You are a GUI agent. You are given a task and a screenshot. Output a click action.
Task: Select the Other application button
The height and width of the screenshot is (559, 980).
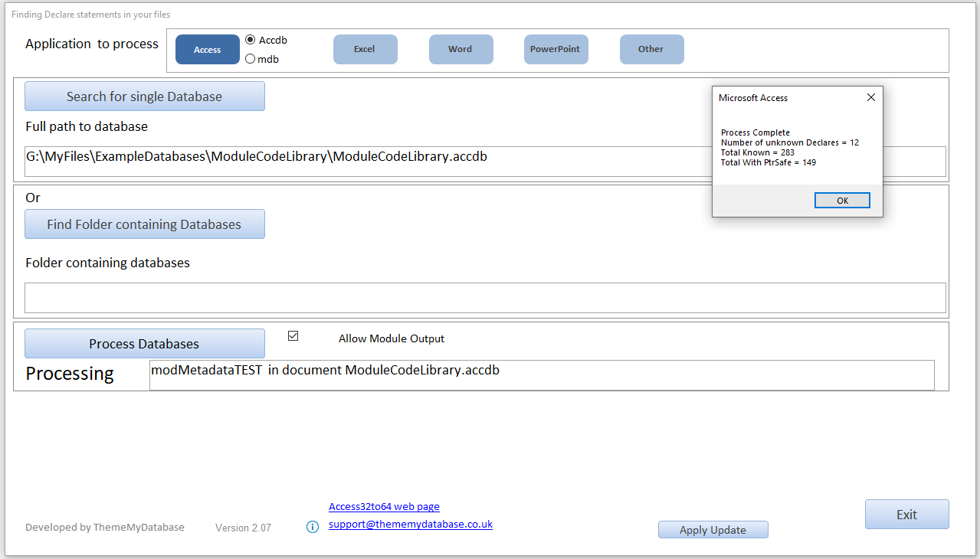pos(651,50)
